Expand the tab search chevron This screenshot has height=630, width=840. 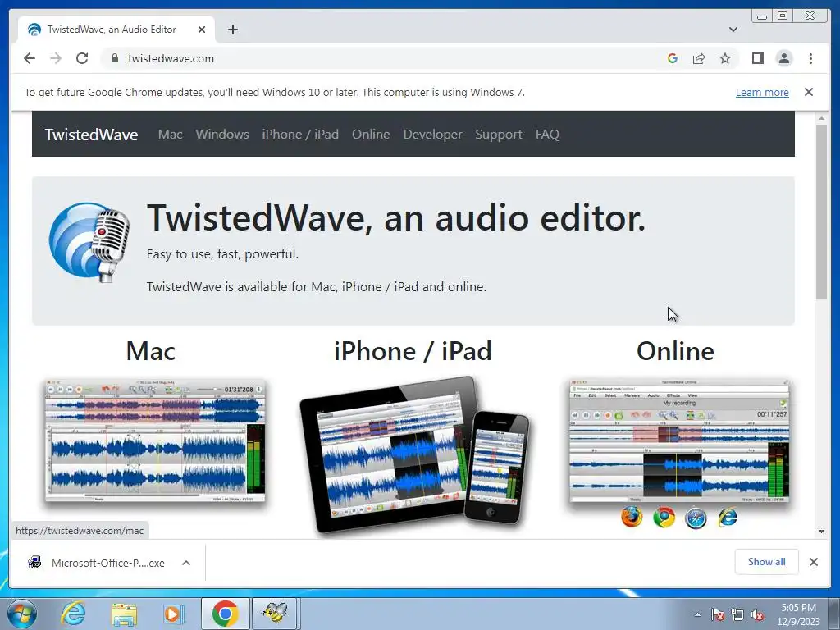click(x=733, y=30)
